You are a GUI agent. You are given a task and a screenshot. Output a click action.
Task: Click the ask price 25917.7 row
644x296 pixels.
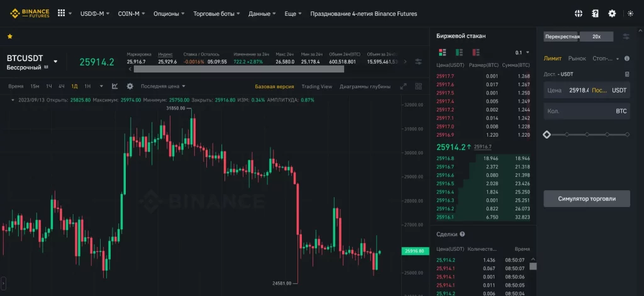[x=484, y=76]
